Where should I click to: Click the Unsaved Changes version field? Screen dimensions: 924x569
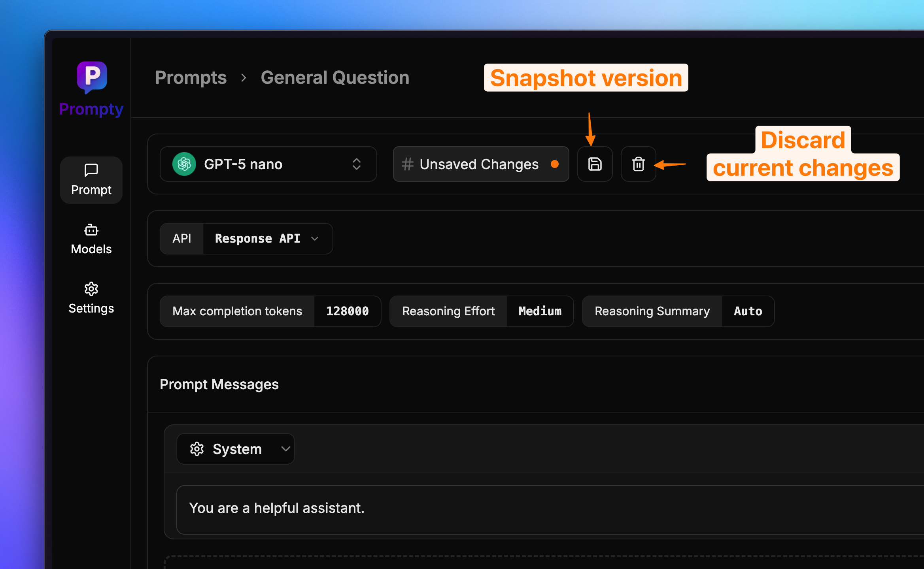tap(480, 164)
